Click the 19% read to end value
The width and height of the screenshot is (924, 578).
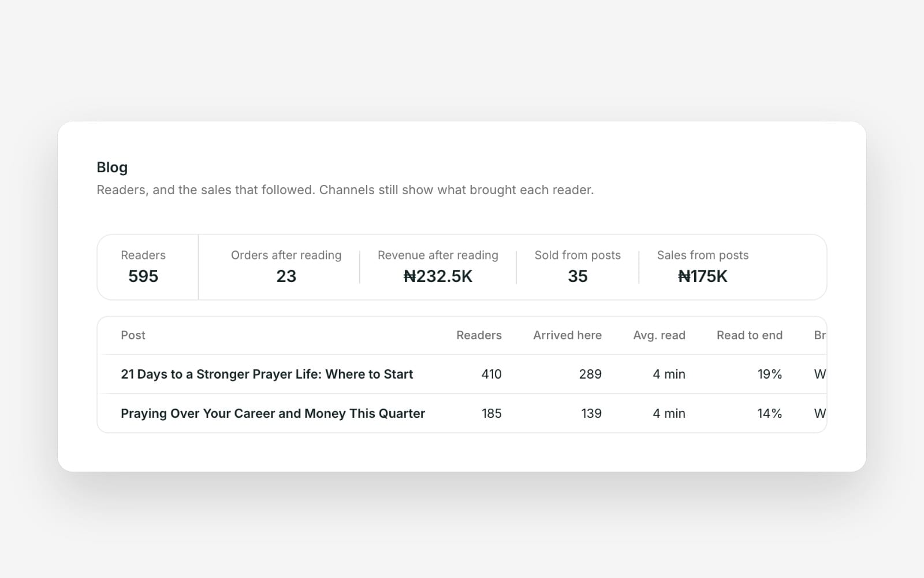point(770,374)
